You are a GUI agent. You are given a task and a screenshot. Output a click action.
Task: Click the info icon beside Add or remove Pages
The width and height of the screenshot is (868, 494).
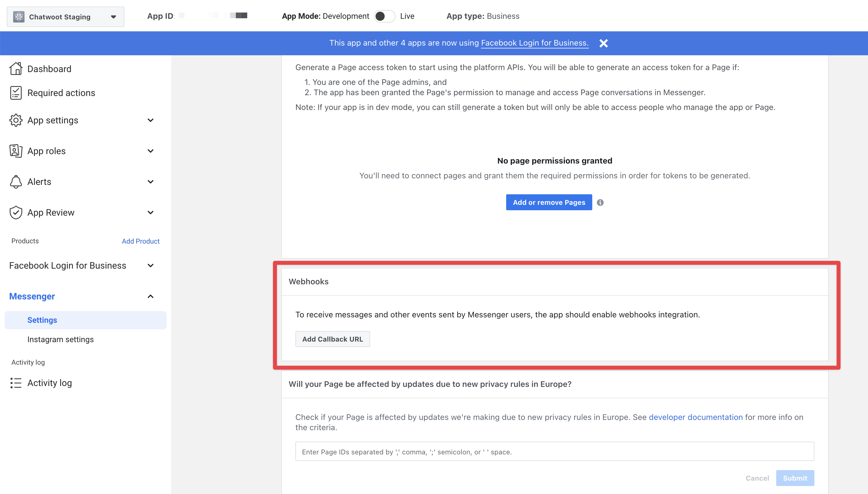click(x=600, y=203)
